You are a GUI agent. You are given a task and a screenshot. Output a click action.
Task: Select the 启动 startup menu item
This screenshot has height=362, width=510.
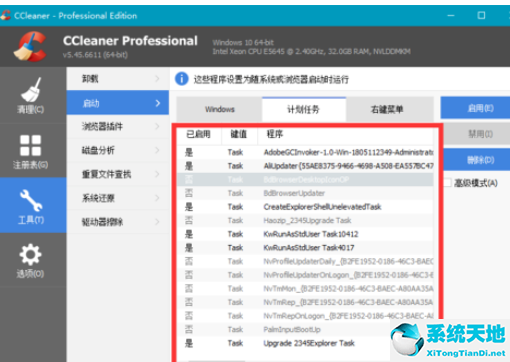click(x=118, y=103)
